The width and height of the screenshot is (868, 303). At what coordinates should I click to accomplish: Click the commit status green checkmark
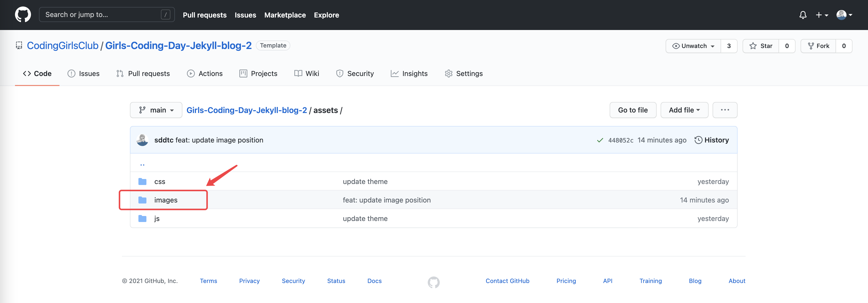600,140
